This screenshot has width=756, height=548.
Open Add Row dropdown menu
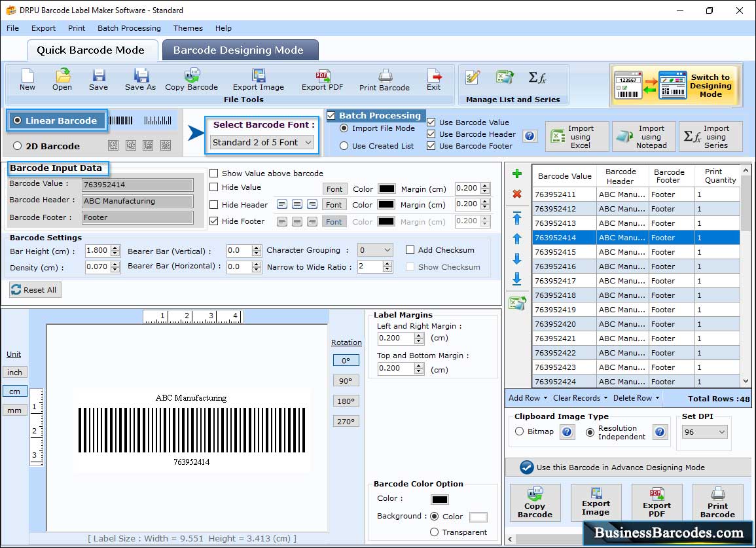[528, 398]
